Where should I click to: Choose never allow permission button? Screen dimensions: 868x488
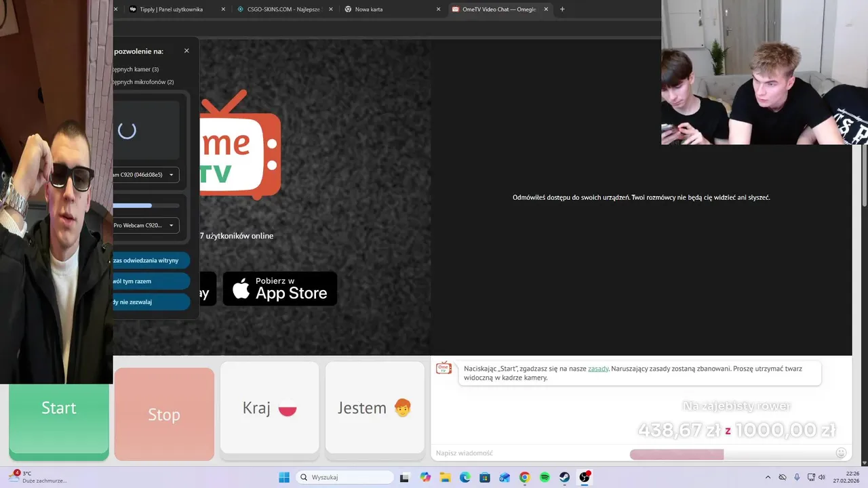click(151, 302)
